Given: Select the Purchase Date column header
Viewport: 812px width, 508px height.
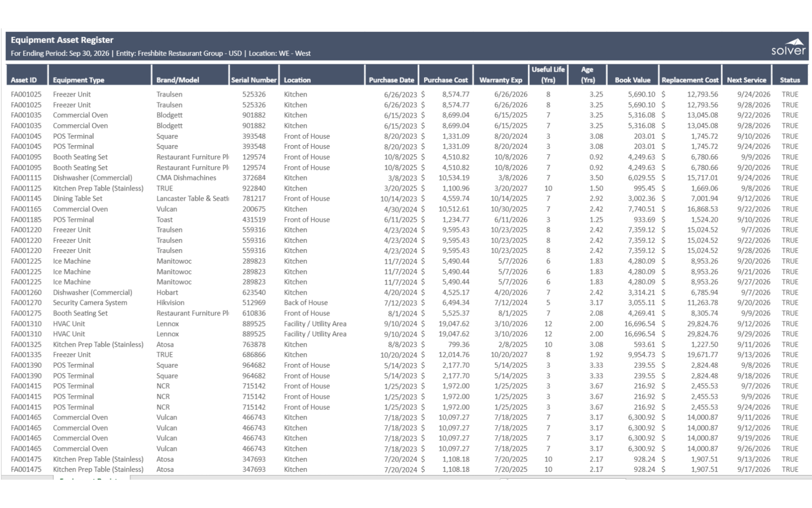Looking at the screenshot, I should 391,80.
